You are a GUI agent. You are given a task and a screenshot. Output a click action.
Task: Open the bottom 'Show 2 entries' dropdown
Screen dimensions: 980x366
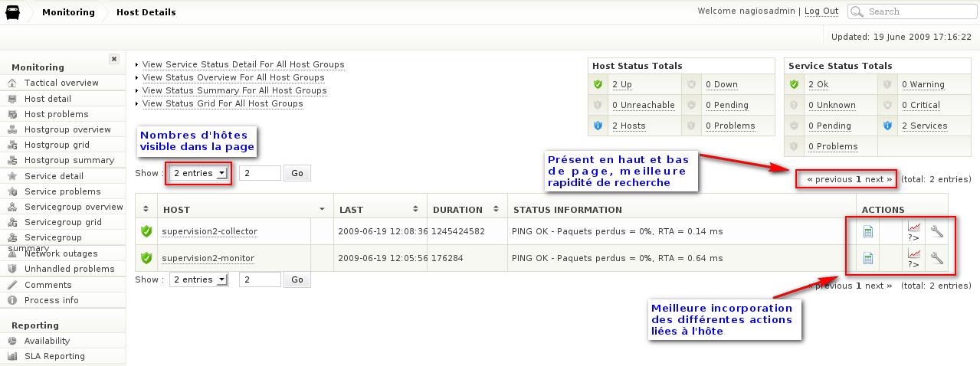199,279
